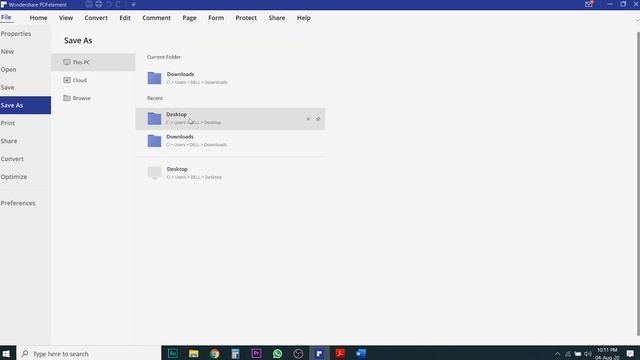
Task: Open the Help tab
Action: pos(304,18)
